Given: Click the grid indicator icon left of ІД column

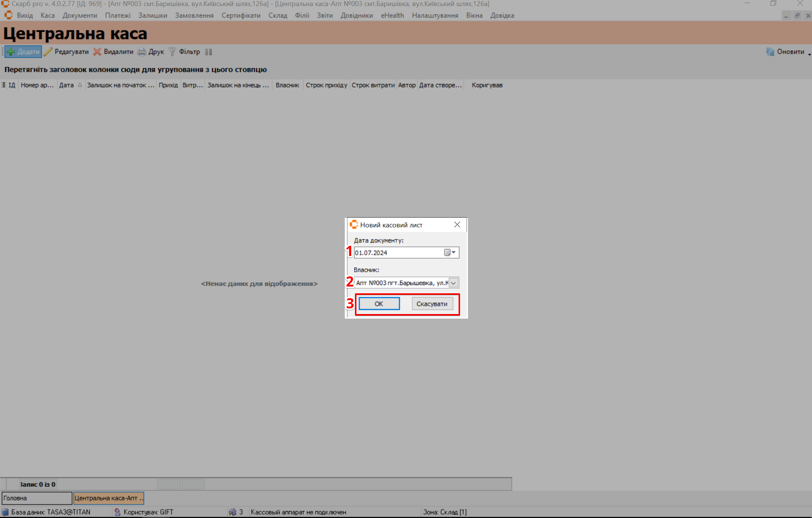Looking at the screenshot, I should pyautogui.click(x=3, y=85).
